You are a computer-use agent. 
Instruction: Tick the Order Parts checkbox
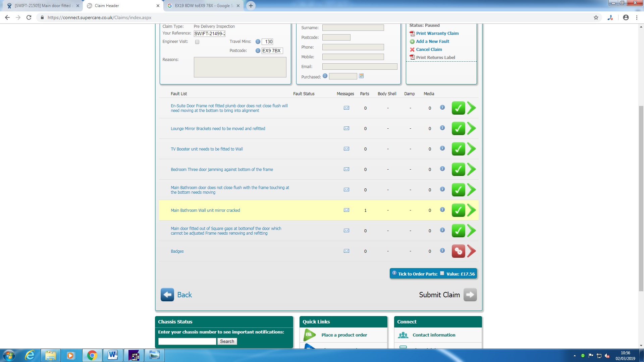click(x=442, y=273)
